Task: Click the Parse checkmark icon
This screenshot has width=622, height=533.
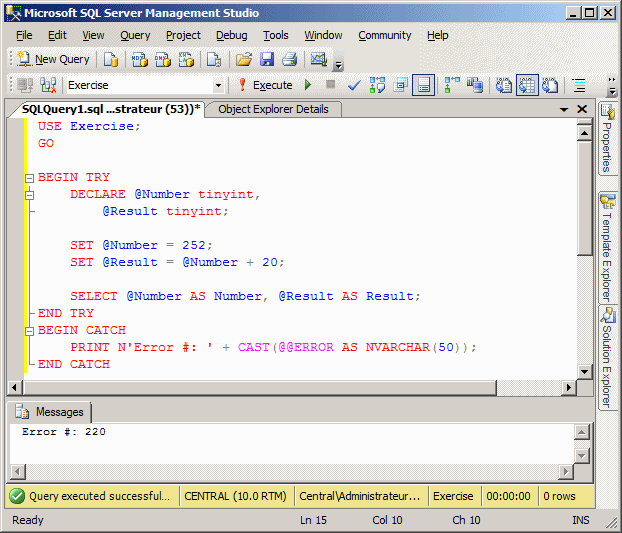Action: [353, 85]
